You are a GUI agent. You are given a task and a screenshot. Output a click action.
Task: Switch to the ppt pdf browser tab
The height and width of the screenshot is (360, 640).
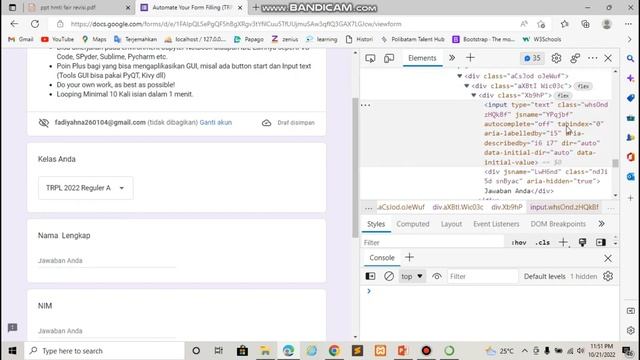(79, 7)
